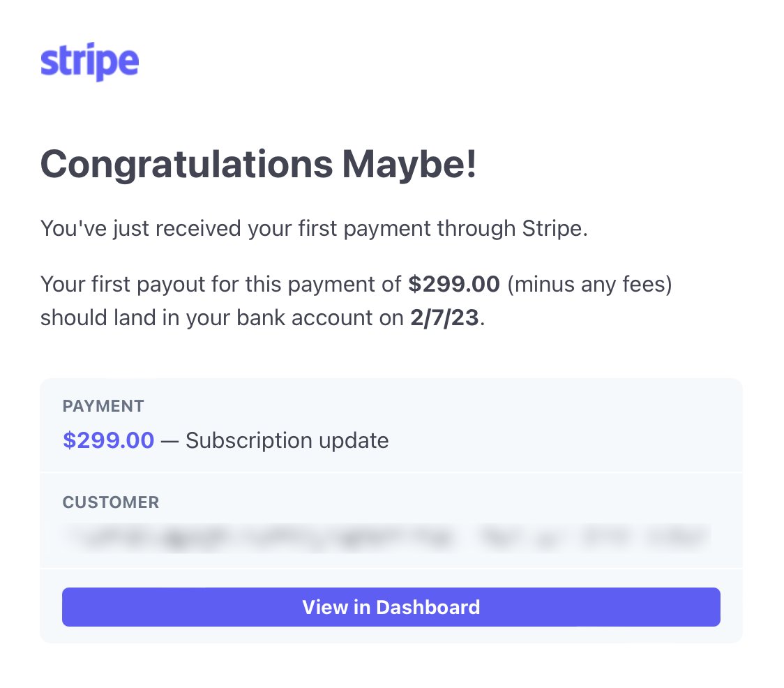Click the (minus any fees) text
The width and height of the screenshot is (784, 688).
click(x=589, y=284)
